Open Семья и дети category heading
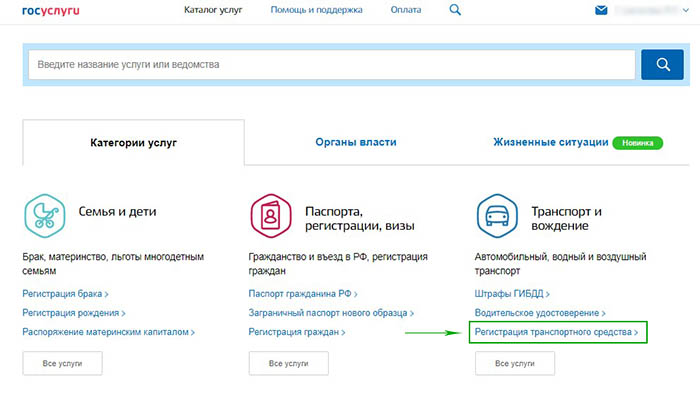 tap(117, 211)
